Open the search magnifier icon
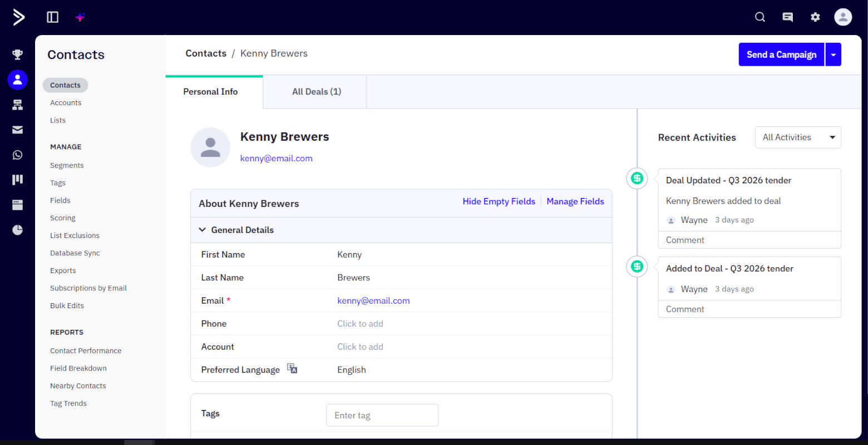The width and height of the screenshot is (868, 445). point(760,17)
